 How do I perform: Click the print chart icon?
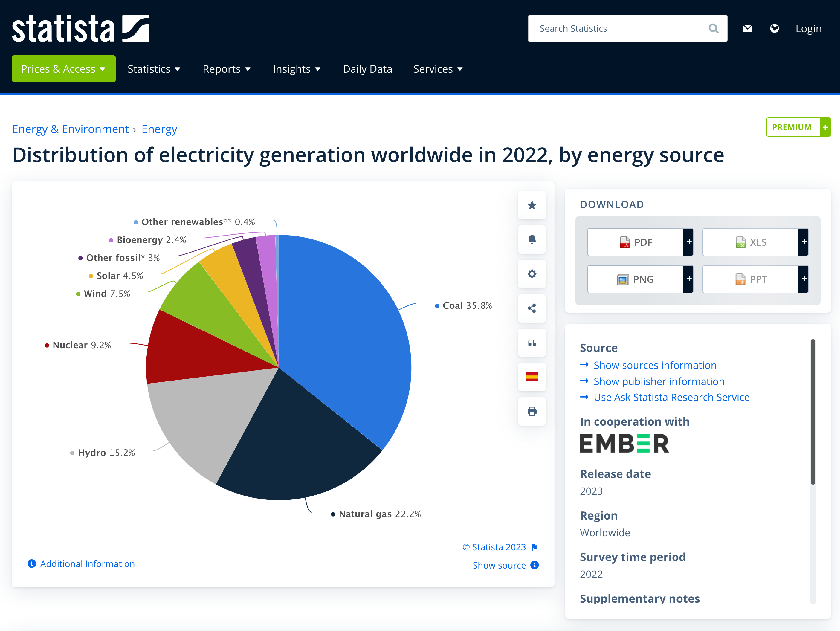coord(532,411)
